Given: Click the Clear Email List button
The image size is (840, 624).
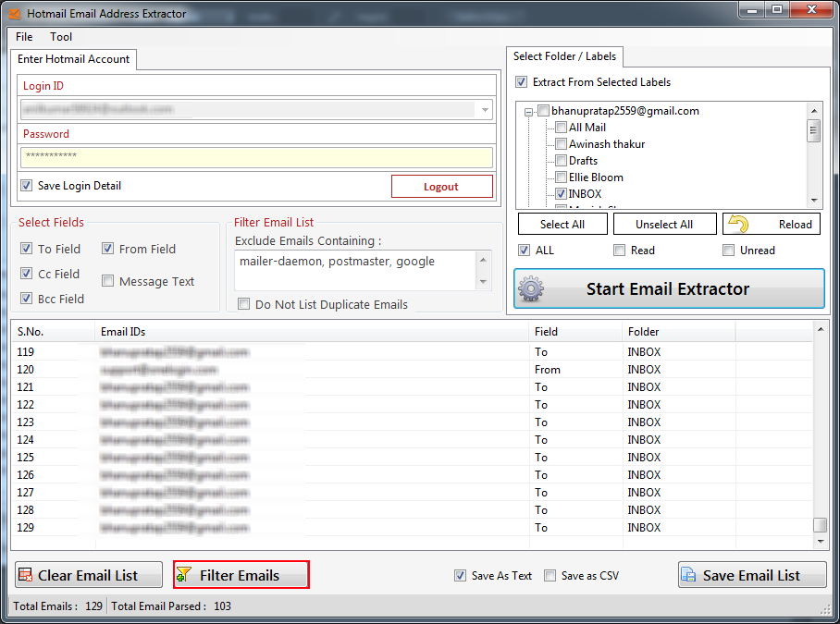Looking at the screenshot, I should (89, 575).
